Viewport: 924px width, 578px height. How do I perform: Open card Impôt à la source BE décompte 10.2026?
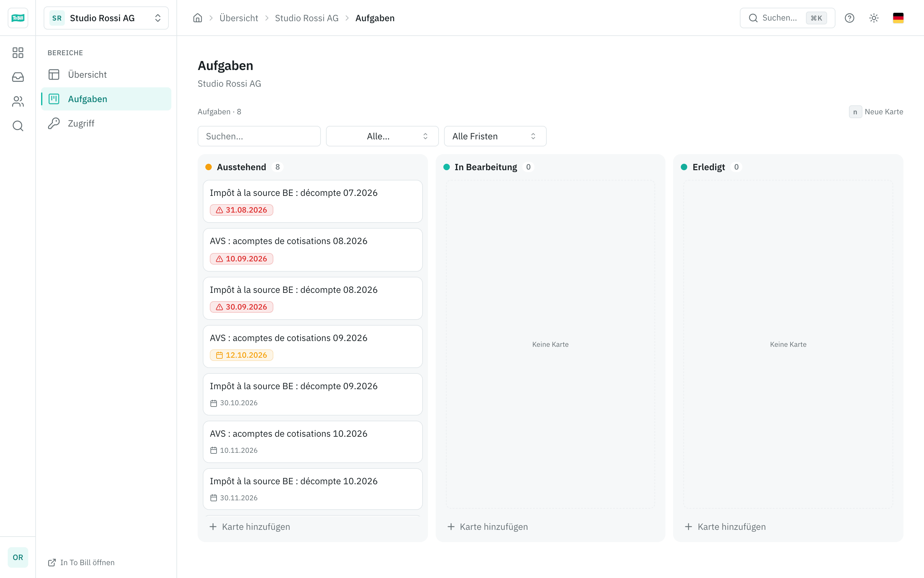(x=313, y=489)
